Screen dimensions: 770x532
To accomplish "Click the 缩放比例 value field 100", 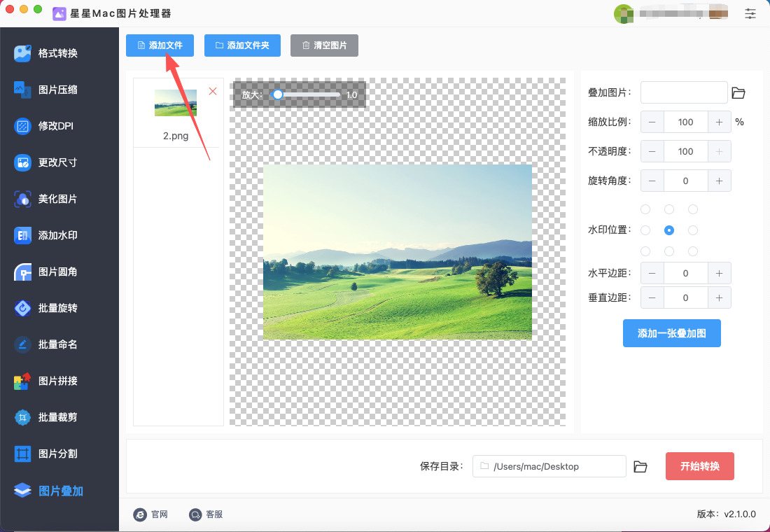I will pyautogui.click(x=685, y=122).
